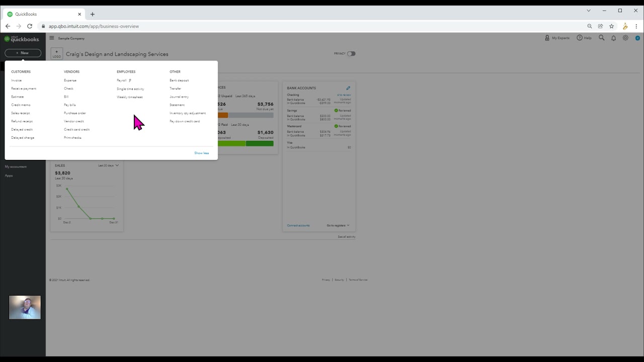Open search magnifier in QuickBooks header

pyautogui.click(x=601, y=38)
